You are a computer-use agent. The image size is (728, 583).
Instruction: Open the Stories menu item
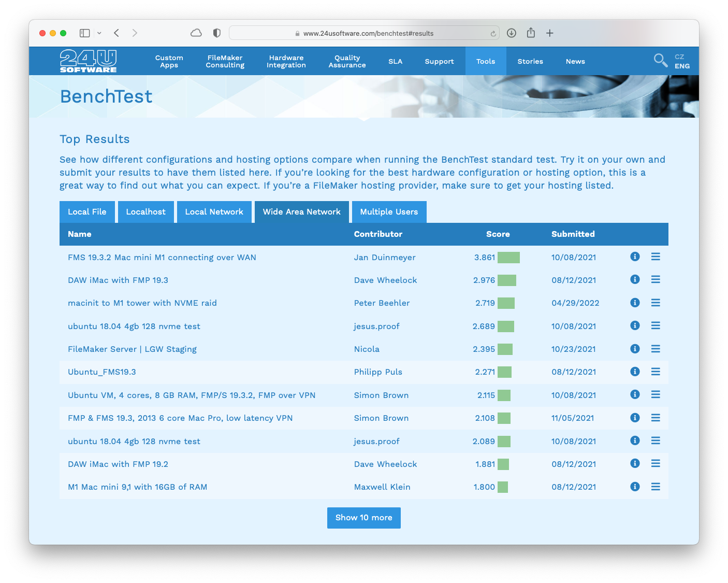pos(531,61)
